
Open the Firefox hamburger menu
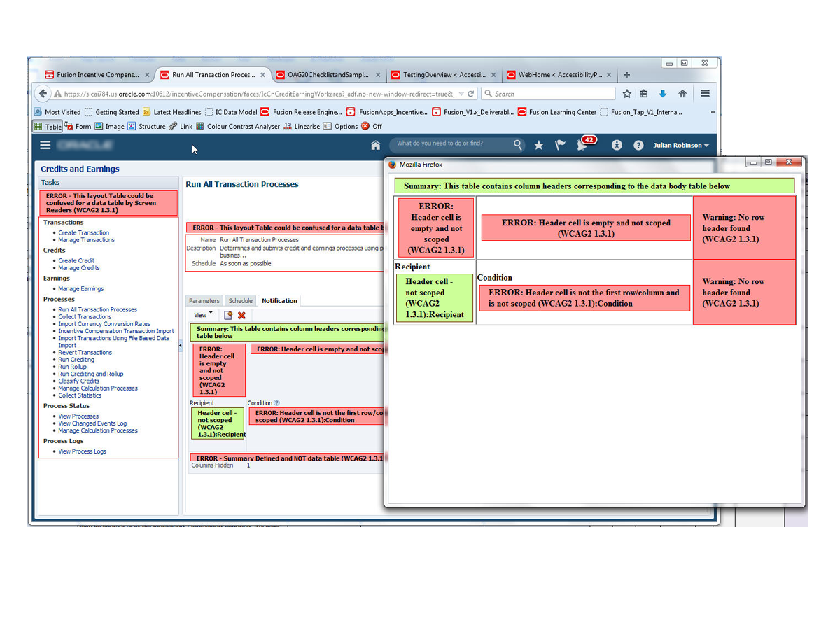(705, 93)
